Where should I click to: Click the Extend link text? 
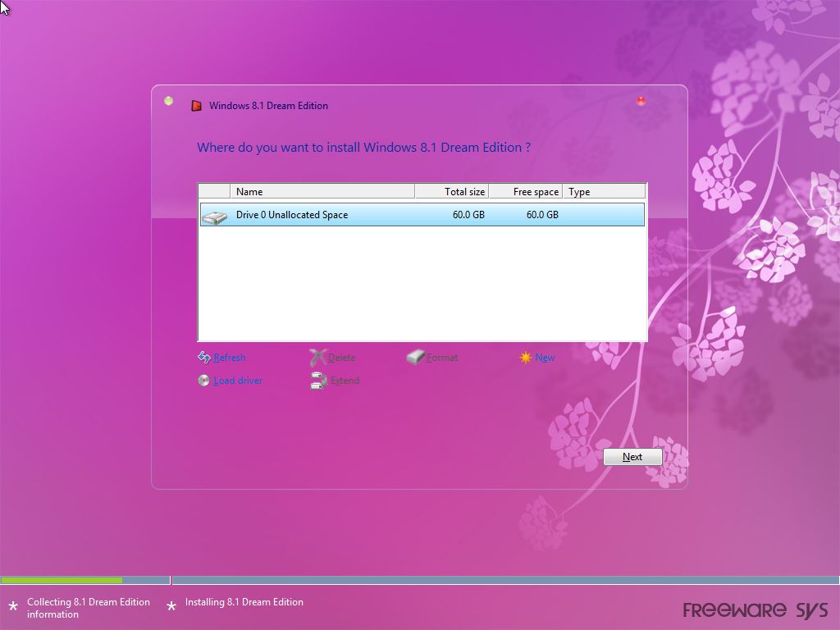345,381
